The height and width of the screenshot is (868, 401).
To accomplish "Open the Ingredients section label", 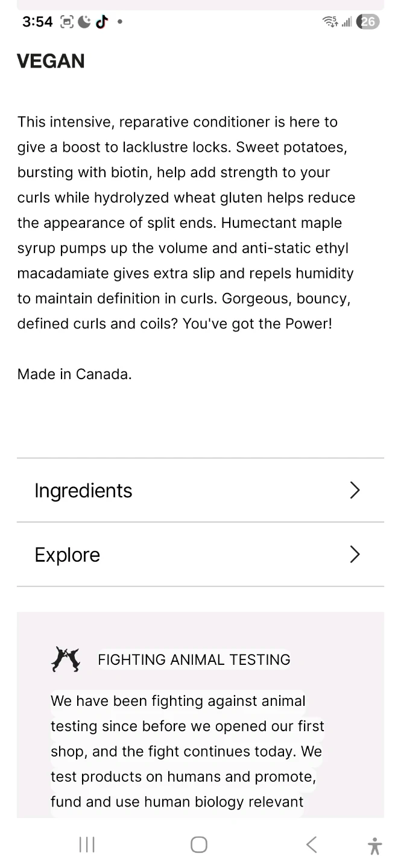I will tap(83, 491).
